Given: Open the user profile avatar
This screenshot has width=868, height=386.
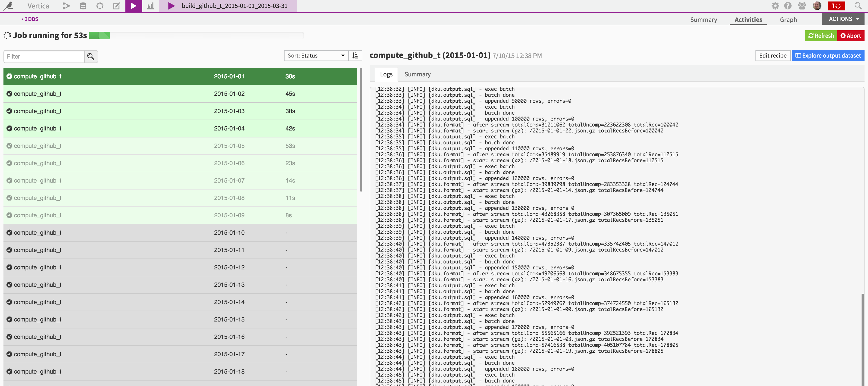Looking at the screenshot, I should click(x=817, y=6).
